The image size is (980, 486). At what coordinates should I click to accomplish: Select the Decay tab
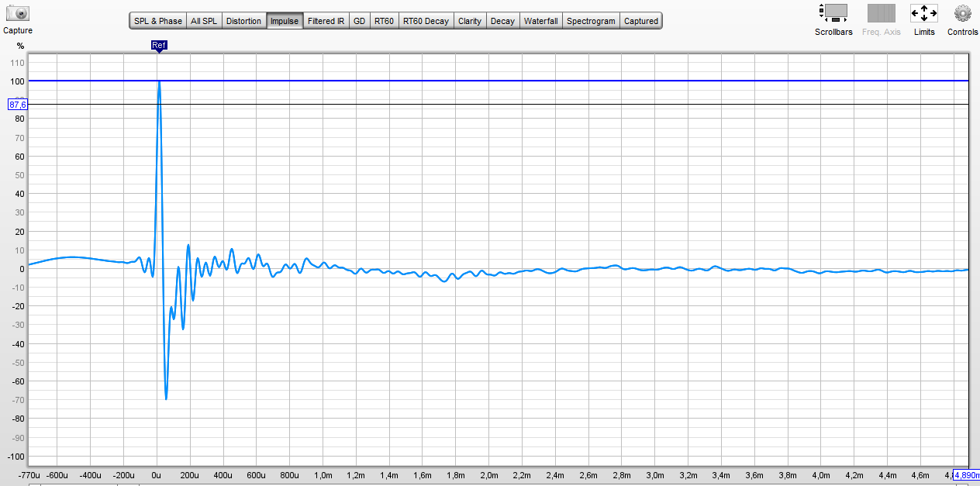pyautogui.click(x=502, y=21)
